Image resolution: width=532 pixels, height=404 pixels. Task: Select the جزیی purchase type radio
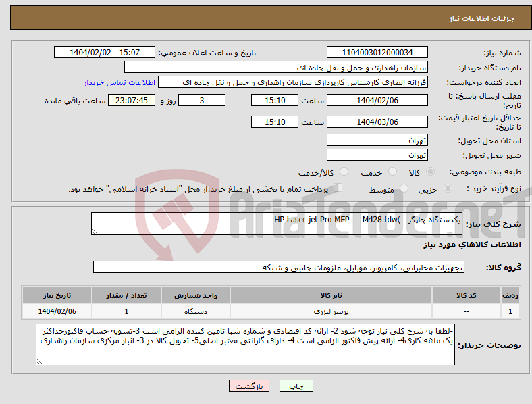point(448,188)
